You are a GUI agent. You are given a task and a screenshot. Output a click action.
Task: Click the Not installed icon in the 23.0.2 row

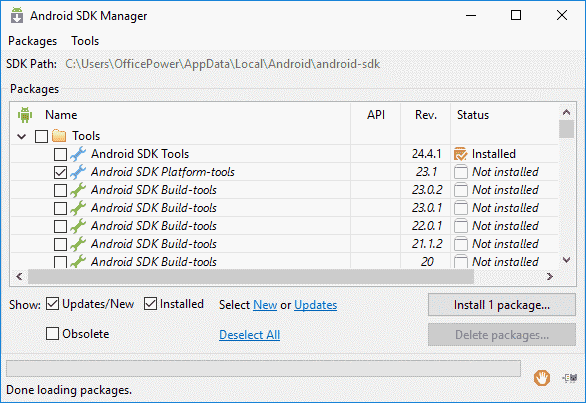[x=460, y=190]
